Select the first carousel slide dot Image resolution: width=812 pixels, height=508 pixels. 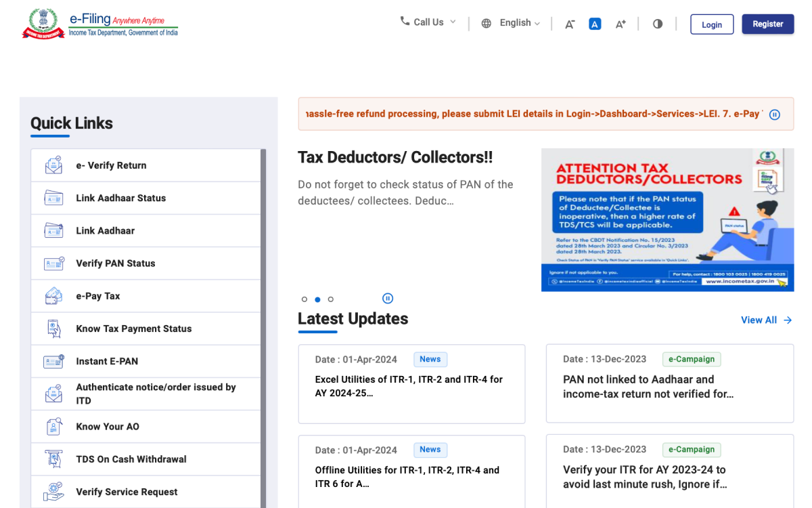pos(304,299)
